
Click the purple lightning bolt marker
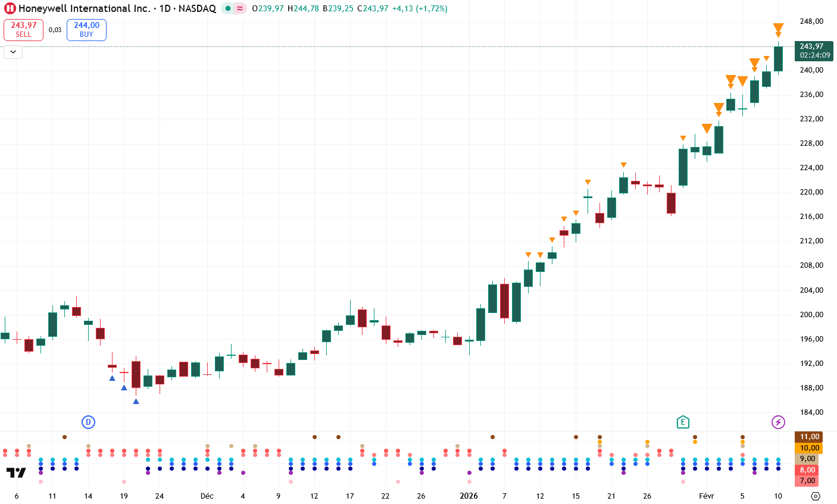[778, 422]
